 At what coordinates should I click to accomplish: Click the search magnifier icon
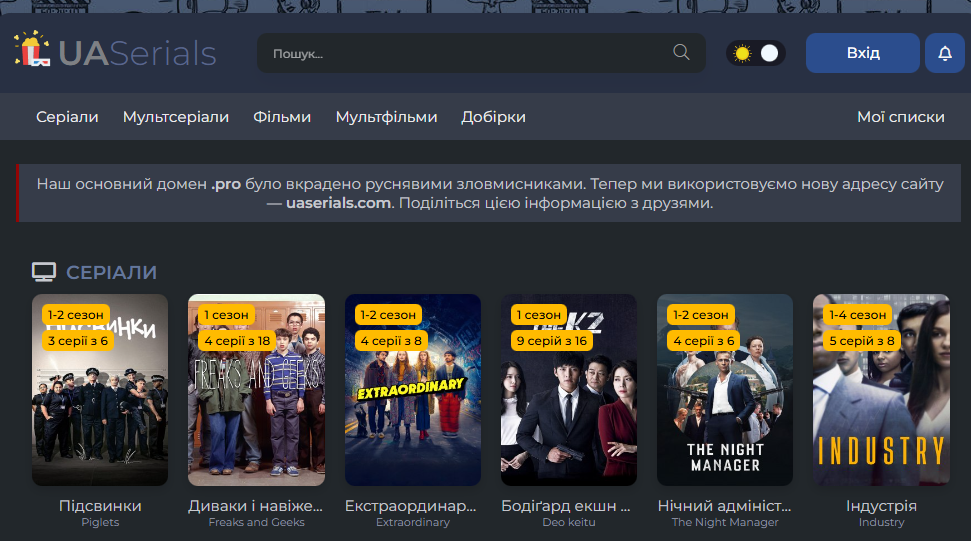coord(681,53)
